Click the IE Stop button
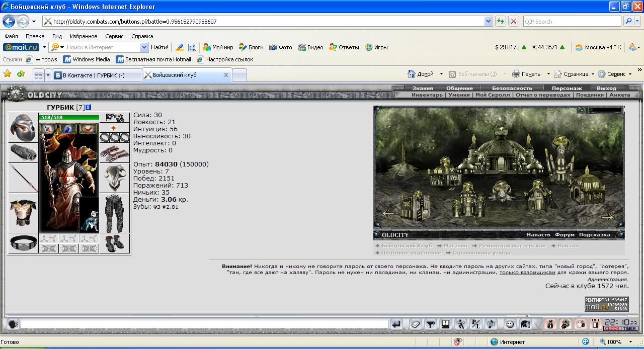644x349 pixels. pyautogui.click(x=514, y=21)
